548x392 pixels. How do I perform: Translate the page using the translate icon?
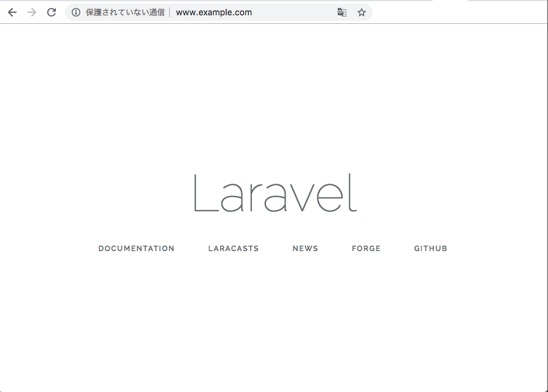[341, 12]
